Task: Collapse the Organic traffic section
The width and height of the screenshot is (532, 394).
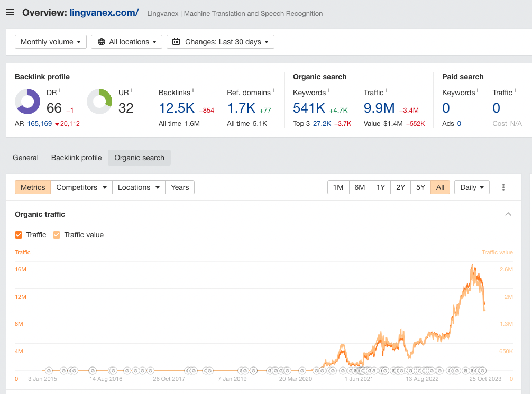Action: click(x=508, y=214)
